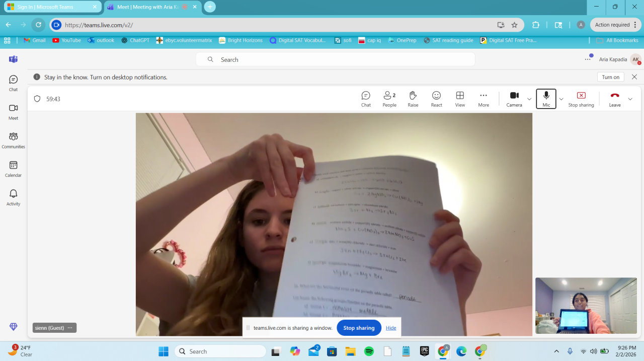Open Gmail bookmark
Screen dimensions: 644x361
coord(34,40)
